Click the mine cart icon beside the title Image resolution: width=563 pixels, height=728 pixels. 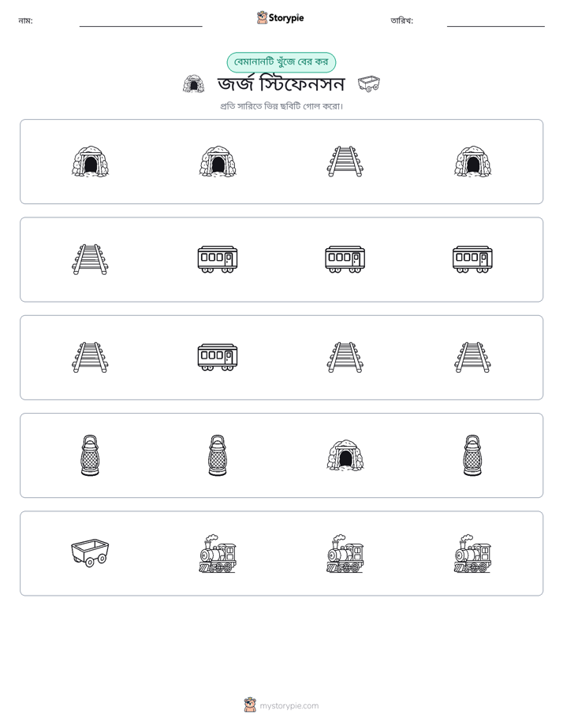coord(369,84)
